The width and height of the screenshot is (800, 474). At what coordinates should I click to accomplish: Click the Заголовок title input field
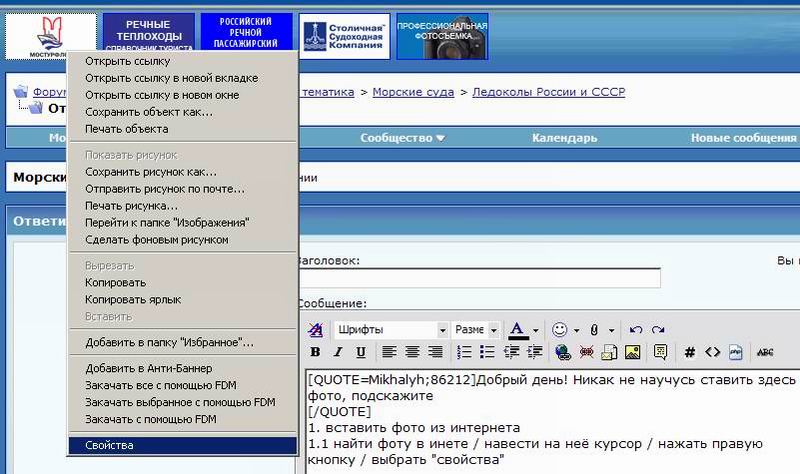coord(478,279)
